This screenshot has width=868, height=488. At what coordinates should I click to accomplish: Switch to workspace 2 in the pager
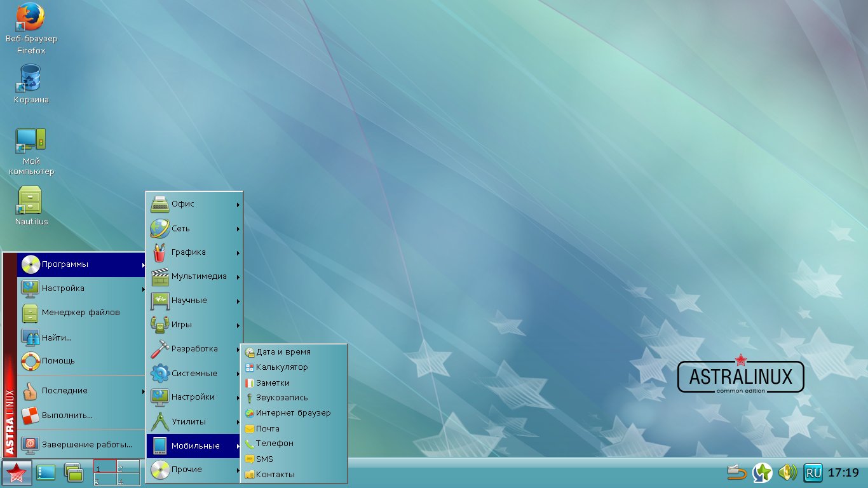coord(128,467)
